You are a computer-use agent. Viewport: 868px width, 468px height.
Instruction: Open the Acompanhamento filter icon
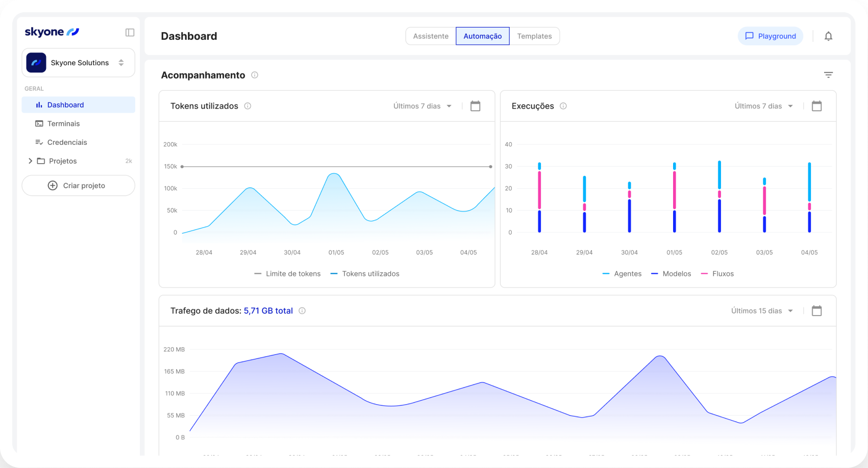tap(828, 75)
